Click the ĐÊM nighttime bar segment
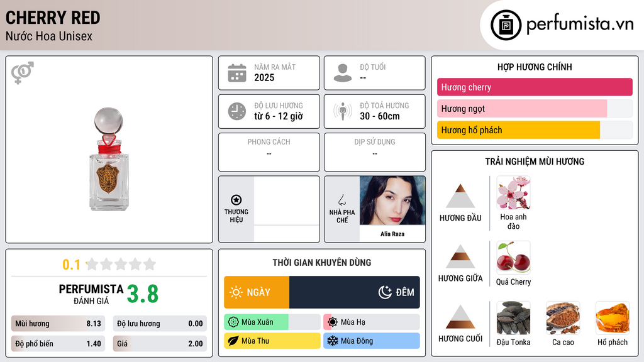 [x=355, y=292]
